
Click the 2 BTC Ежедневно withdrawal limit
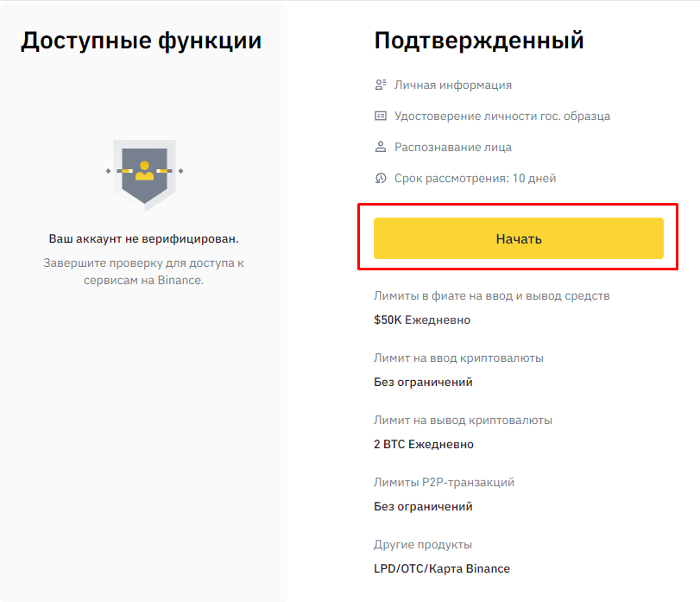click(423, 444)
